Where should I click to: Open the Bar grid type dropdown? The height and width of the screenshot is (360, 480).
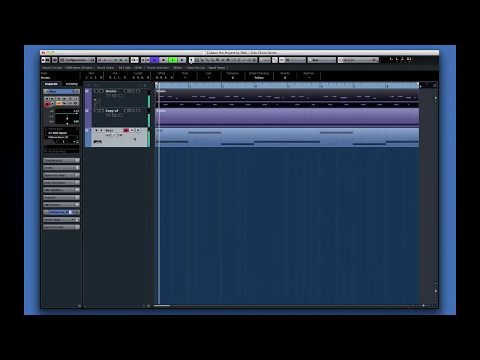321,60
